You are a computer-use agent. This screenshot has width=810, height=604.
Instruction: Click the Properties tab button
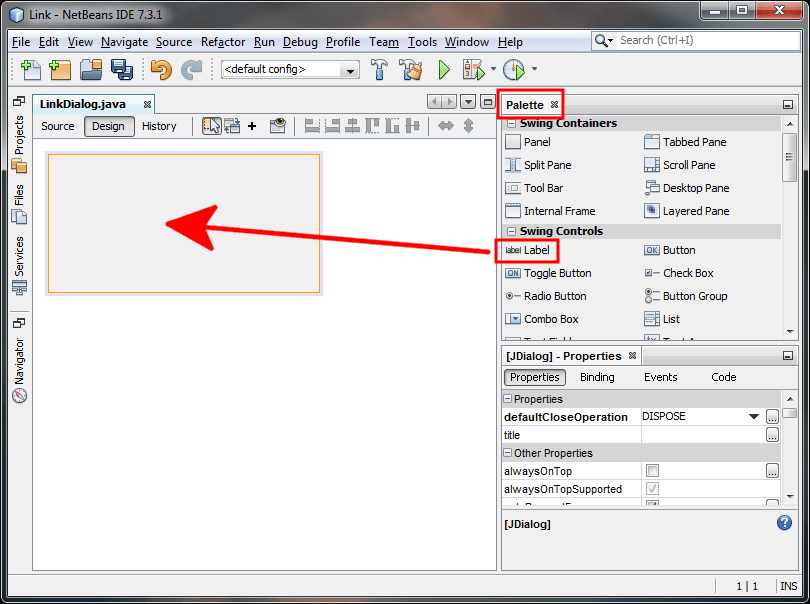click(x=535, y=377)
